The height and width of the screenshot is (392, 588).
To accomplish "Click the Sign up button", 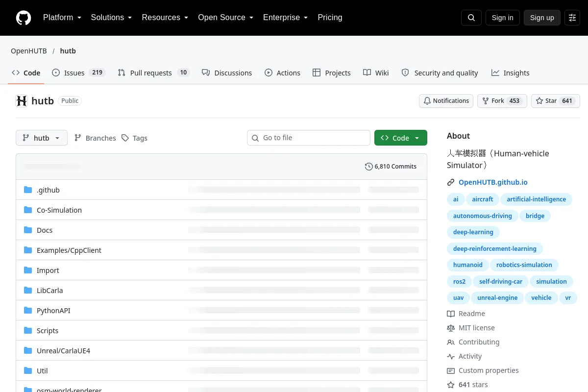I will coord(542,18).
